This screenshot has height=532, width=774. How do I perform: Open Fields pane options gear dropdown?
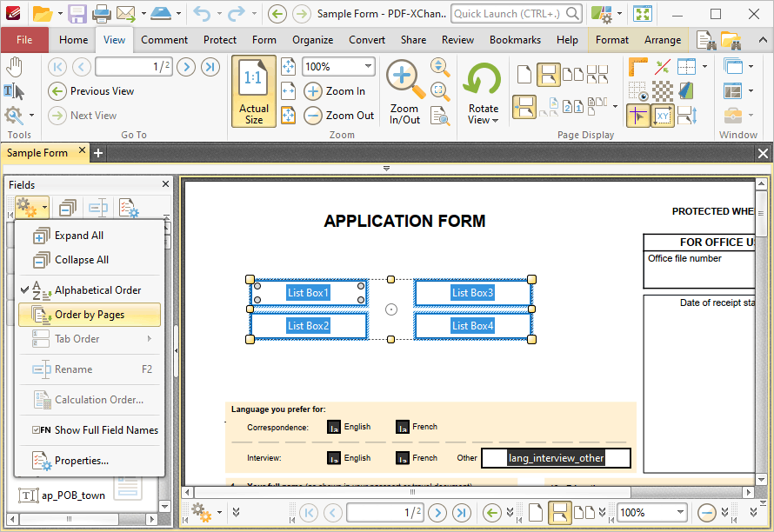[31, 208]
